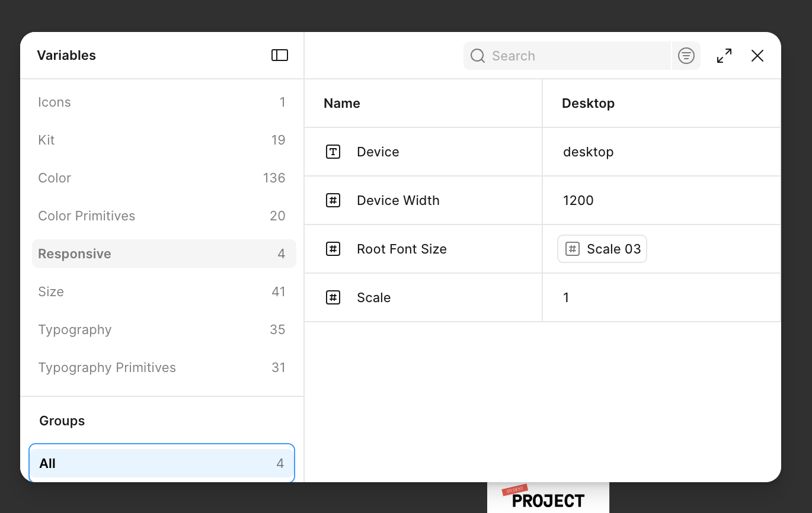
Task: Open the Typography Primitives collection
Action: pos(164,367)
